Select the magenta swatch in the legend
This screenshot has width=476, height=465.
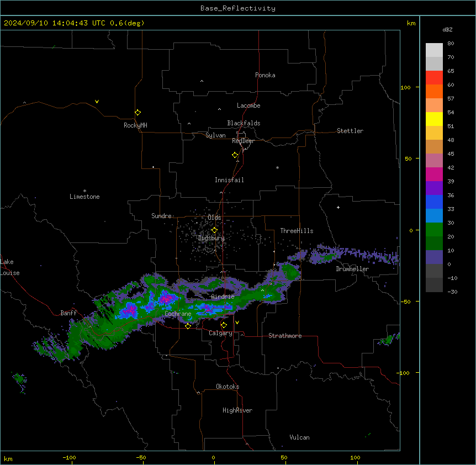tap(434, 174)
